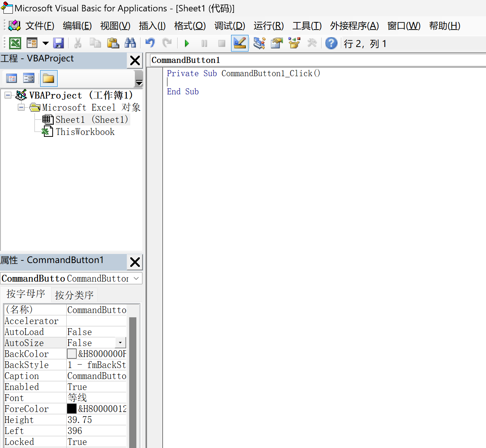Click the VBA system menu icon left of 文件
This screenshot has width=486, height=448.
pyautogui.click(x=14, y=26)
